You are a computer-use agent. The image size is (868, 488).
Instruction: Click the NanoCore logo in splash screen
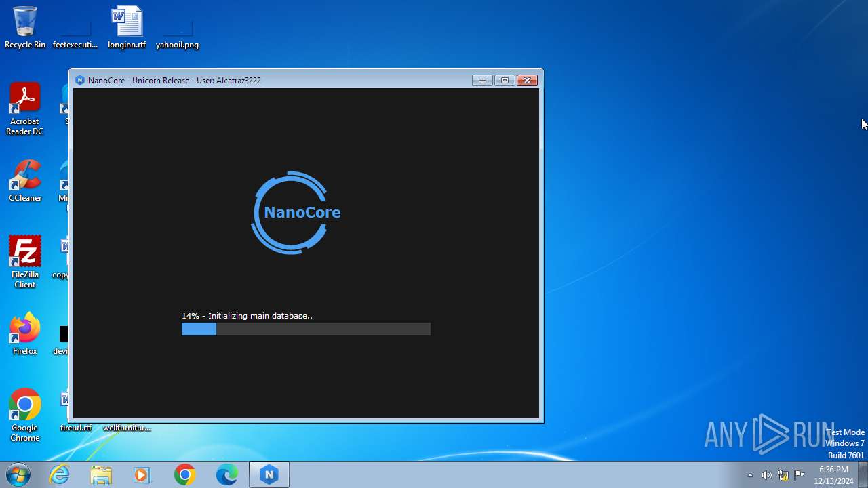[x=296, y=213]
